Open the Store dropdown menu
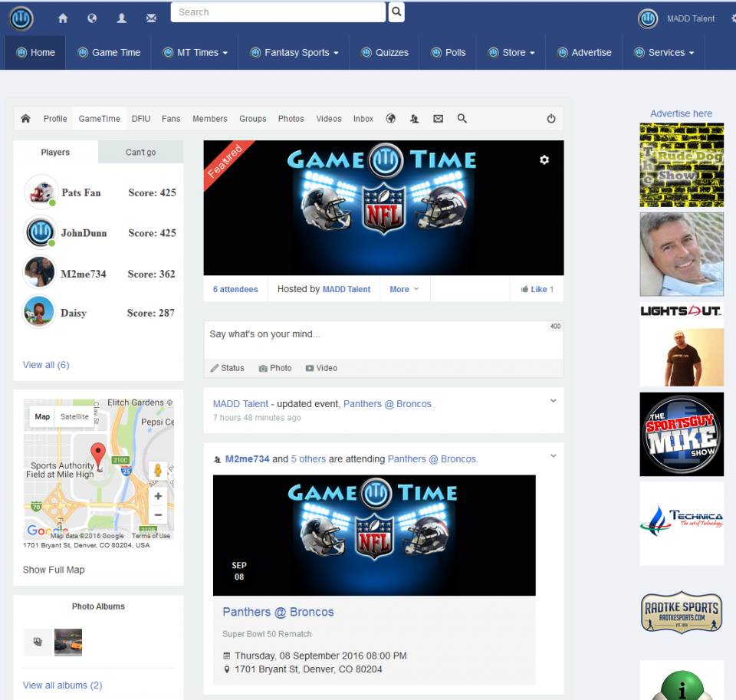The width and height of the screenshot is (736, 700). tap(511, 53)
